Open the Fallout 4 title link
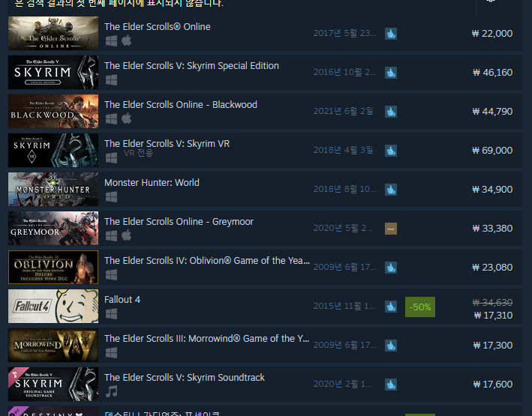 click(x=122, y=300)
